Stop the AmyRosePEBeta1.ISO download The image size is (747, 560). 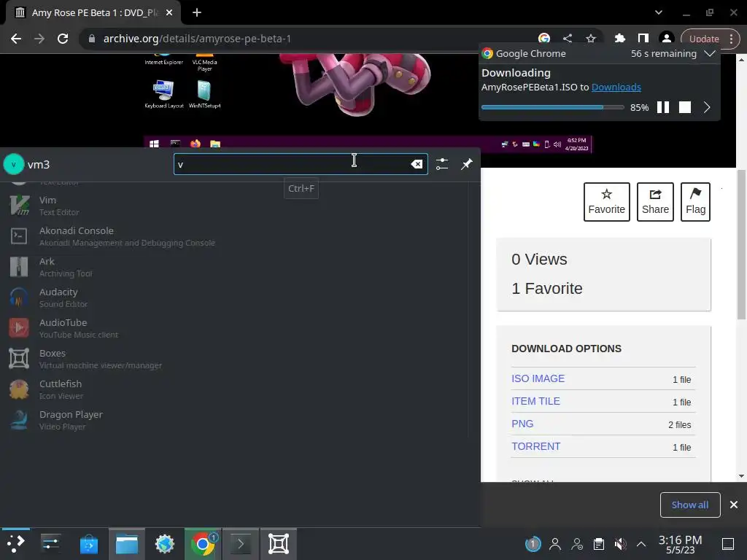point(684,107)
